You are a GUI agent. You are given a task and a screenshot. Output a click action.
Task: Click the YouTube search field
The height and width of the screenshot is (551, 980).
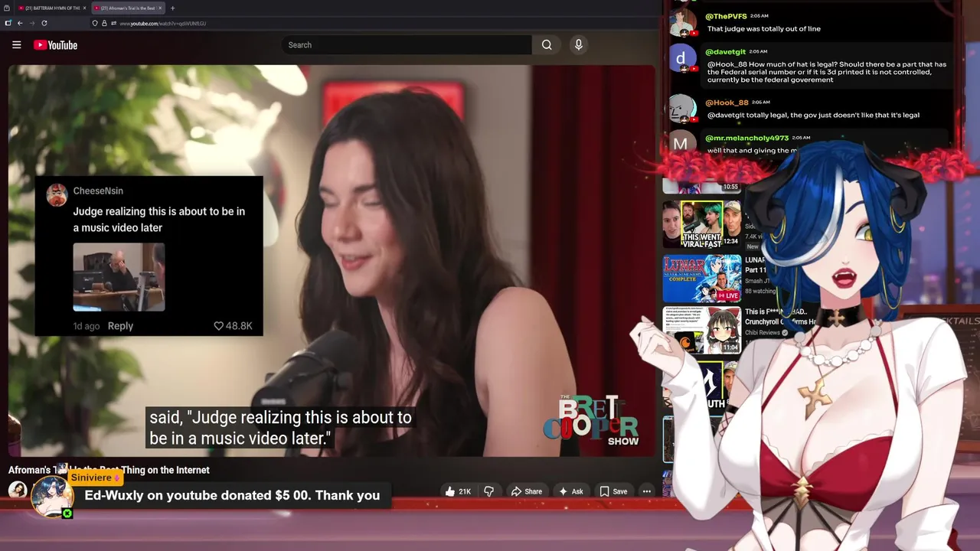tap(407, 45)
